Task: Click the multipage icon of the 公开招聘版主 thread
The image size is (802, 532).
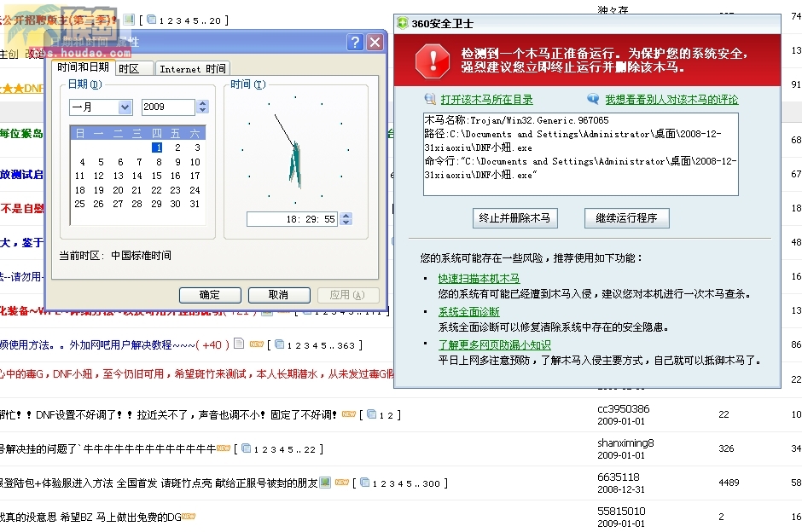Action: point(151,20)
